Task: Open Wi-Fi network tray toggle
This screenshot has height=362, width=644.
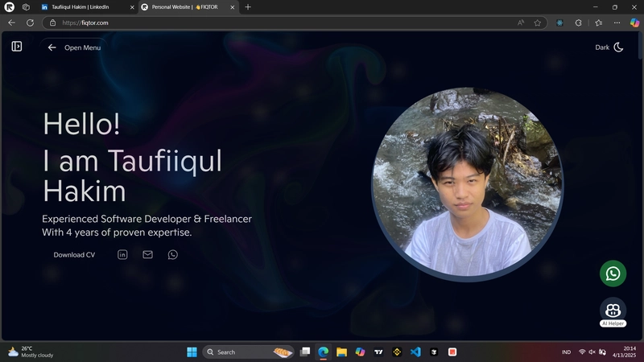Action: click(581, 352)
